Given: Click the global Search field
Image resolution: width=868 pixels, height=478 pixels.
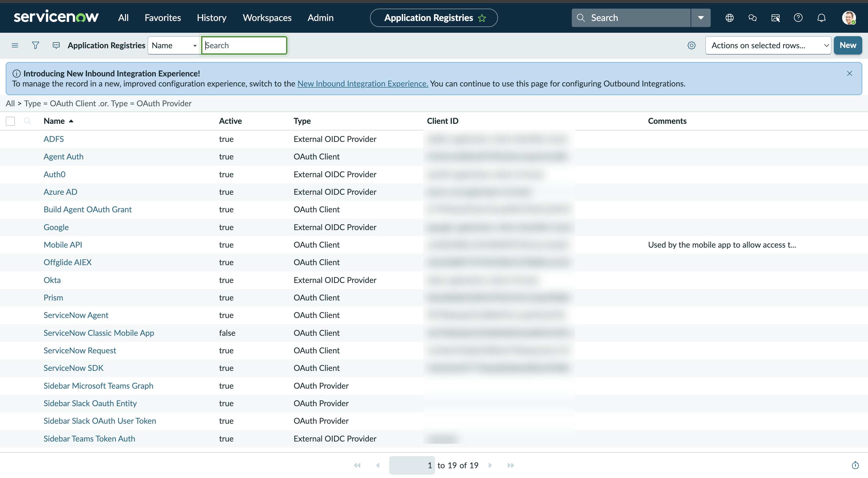Looking at the screenshot, I should (x=631, y=18).
